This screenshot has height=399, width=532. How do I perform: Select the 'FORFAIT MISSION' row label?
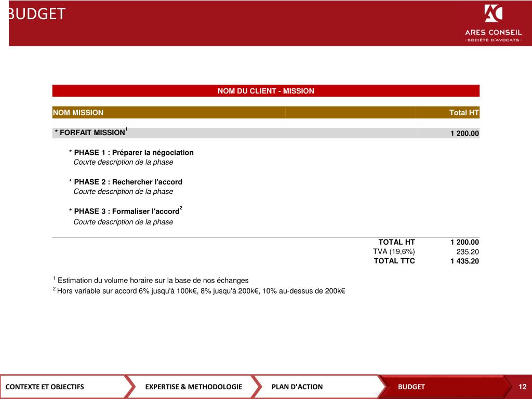tap(91, 132)
